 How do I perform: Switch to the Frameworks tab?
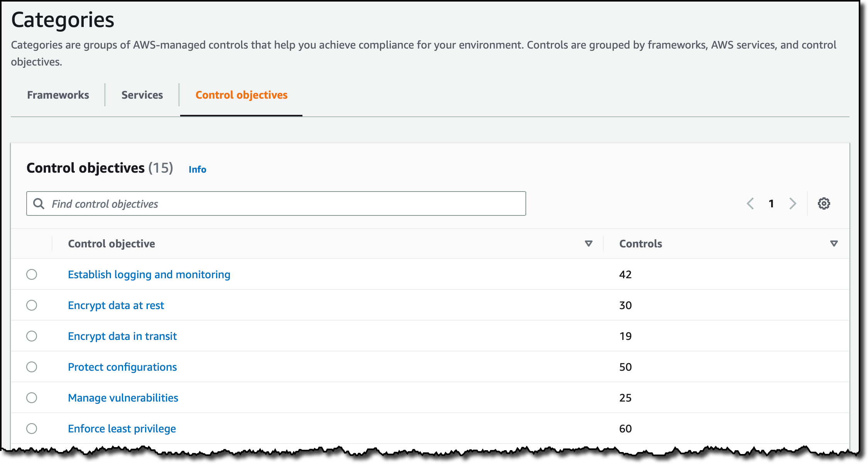click(x=58, y=95)
